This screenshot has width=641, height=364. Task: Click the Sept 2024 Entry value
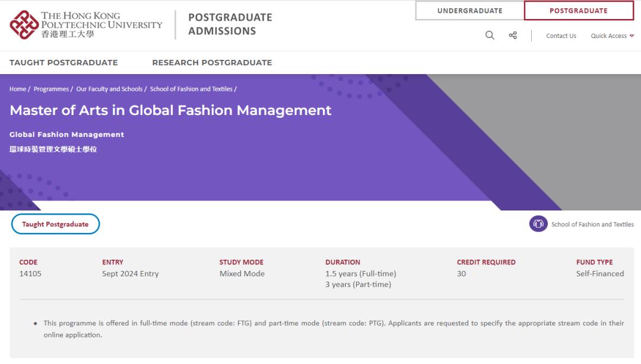tap(131, 274)
